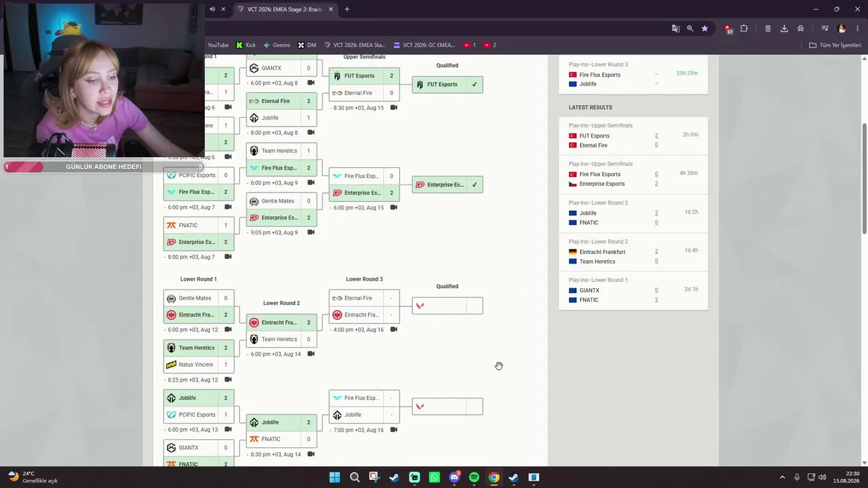Viewport: 868px width, 488px height.
Task: Mute the audio-playing first browser tab
Action: click(212, 9)
